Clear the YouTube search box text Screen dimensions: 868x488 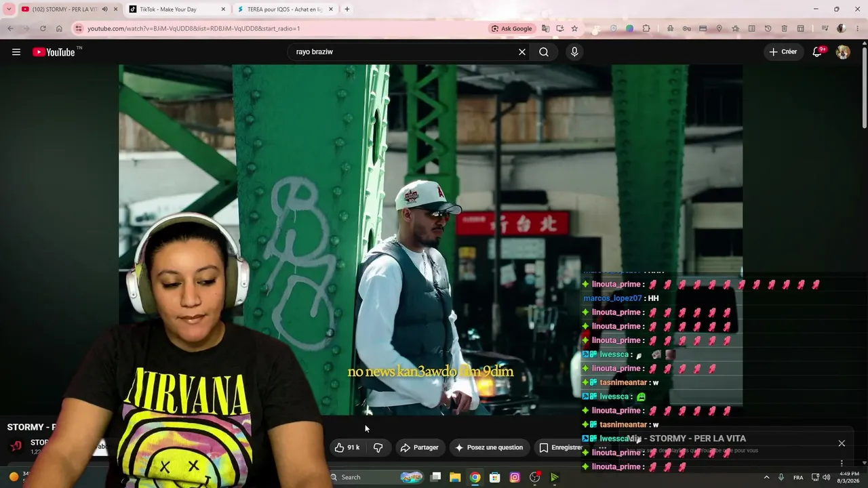coord(522,52)
